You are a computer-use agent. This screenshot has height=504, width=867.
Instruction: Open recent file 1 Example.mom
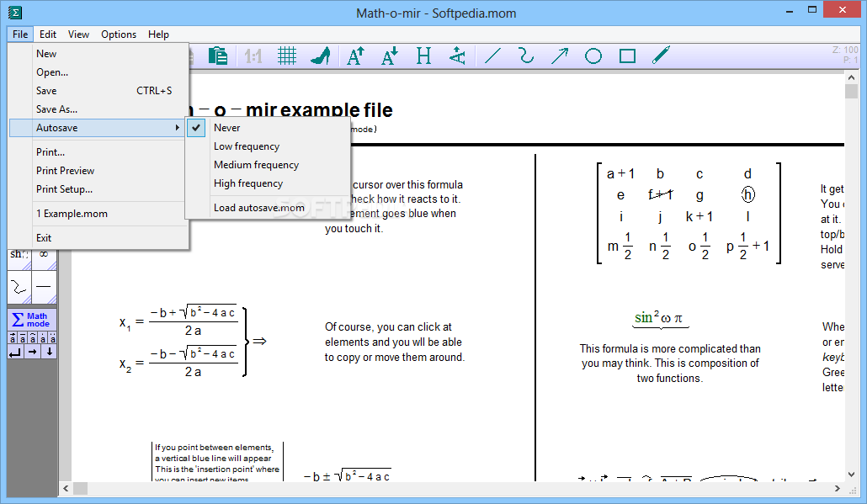98,214
